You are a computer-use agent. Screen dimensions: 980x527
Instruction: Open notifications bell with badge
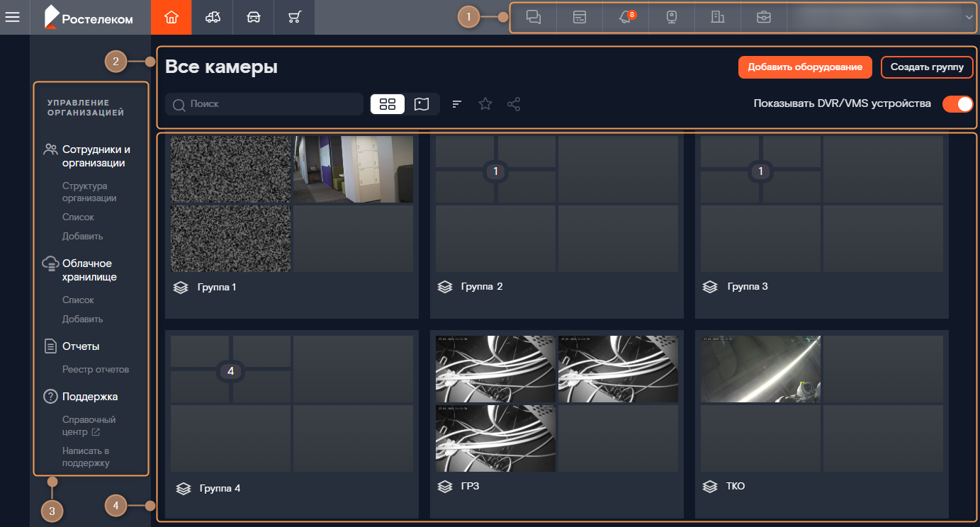[x=626, y=18]
